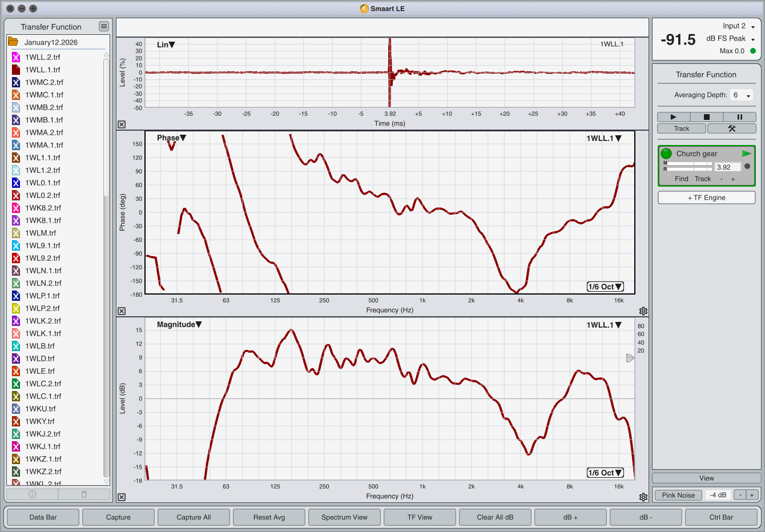
Task: Click the dark red icon for 1WLL.1.trf
Action: pos(16,70)
